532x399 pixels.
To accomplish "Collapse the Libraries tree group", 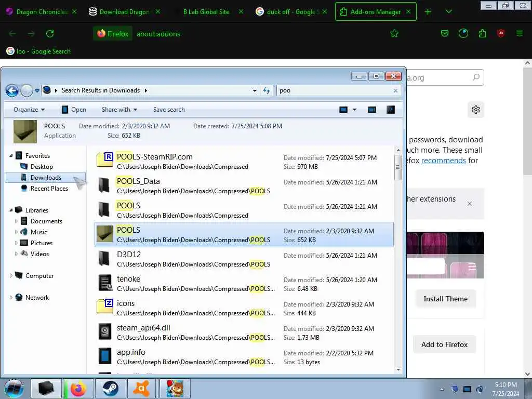I will coord(11,210).
